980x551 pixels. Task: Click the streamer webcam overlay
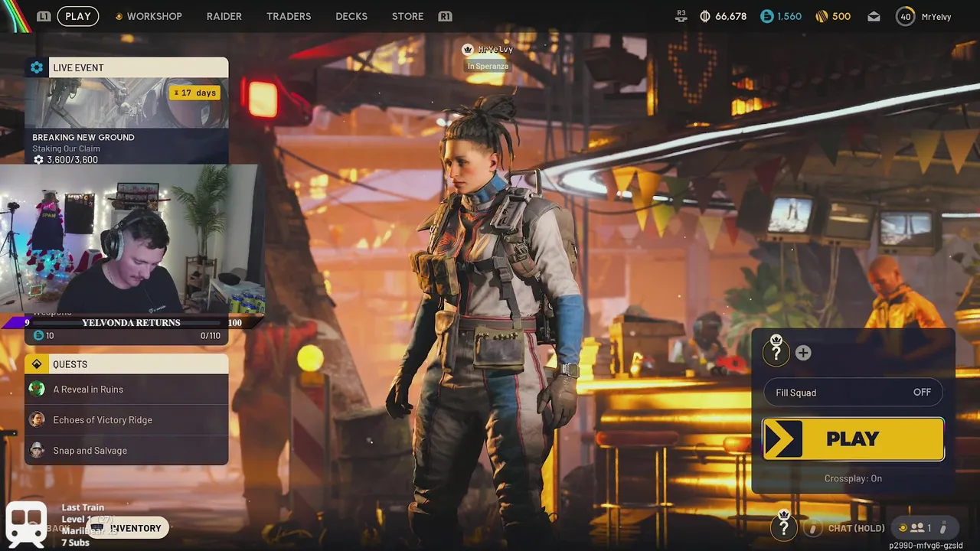(132, 239)
